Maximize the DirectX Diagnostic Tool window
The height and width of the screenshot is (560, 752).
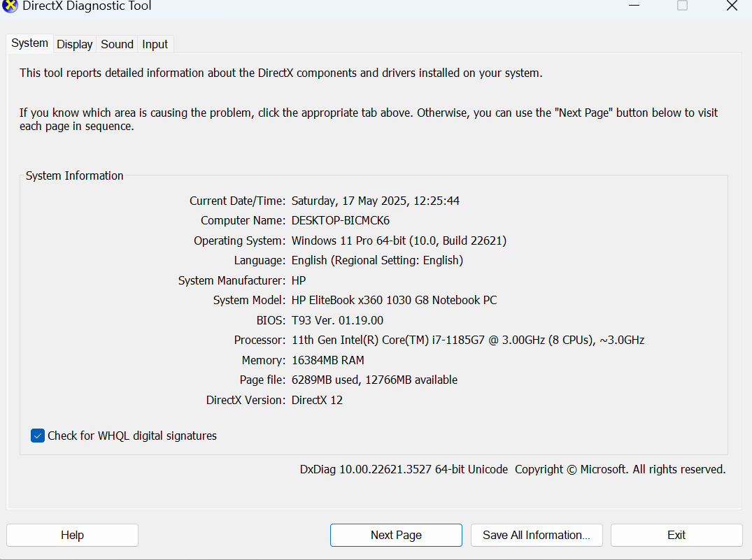682,6
